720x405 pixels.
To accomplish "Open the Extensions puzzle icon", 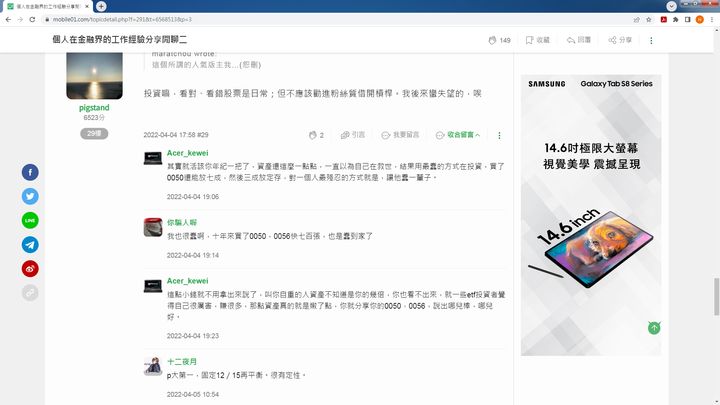I will [675, 19].
